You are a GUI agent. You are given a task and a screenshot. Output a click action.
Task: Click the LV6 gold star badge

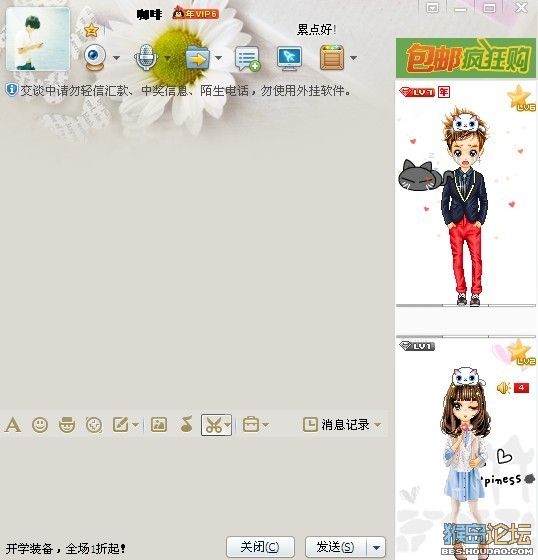click(521, 98)
